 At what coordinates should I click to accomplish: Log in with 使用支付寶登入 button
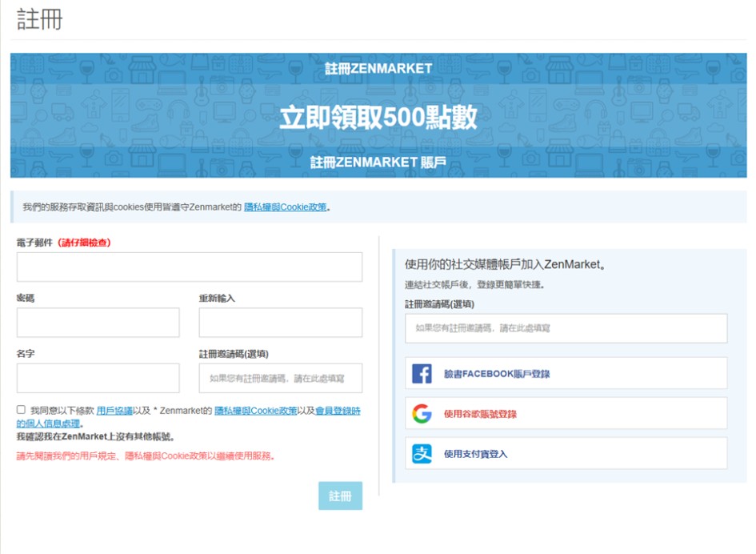coord(566,453)
